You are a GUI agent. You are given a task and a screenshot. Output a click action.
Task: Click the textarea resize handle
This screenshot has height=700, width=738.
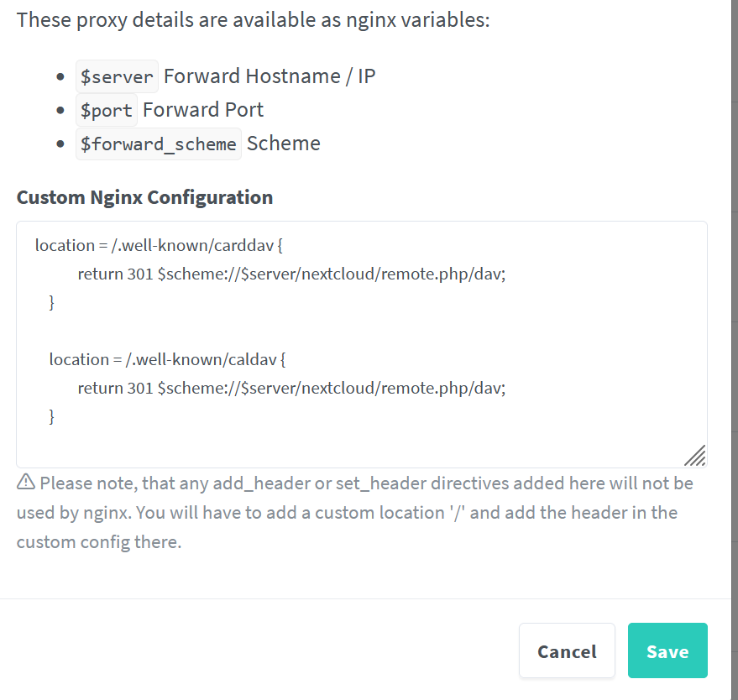click(x=695, y=456)
